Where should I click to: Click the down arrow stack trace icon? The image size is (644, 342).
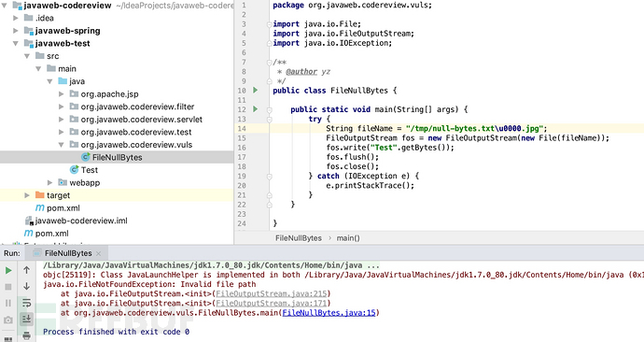click(27, 286)
